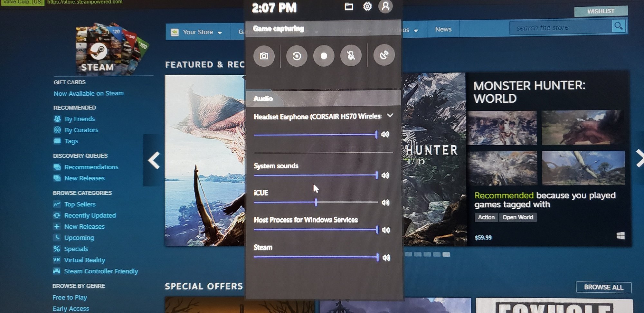The height and width of the screenshot is (313, 644).
Task: Adjust the Steam volume slider
Action: pos(316,257)
